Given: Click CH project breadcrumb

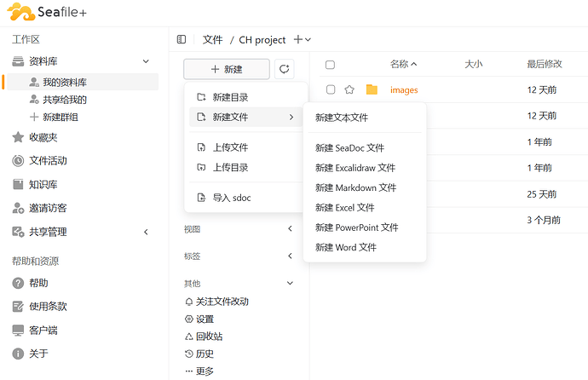Looking at the screenshot, I should [262, 40].
